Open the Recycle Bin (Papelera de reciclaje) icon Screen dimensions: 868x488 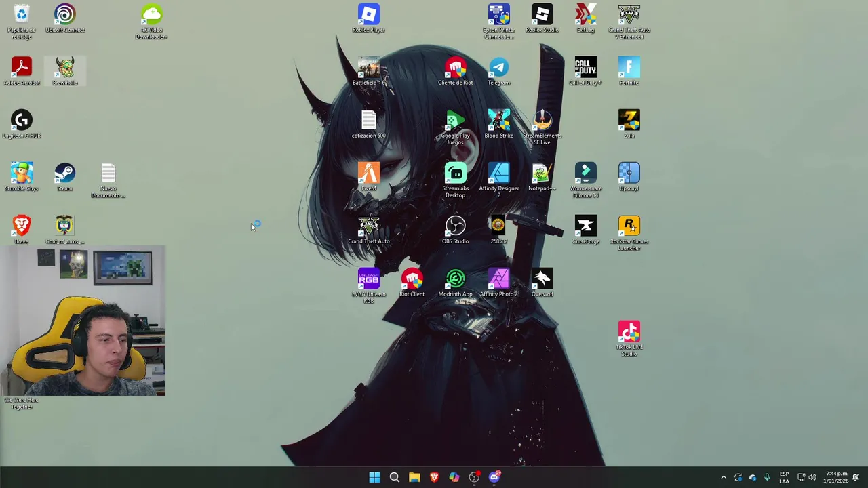click(22, 22)
